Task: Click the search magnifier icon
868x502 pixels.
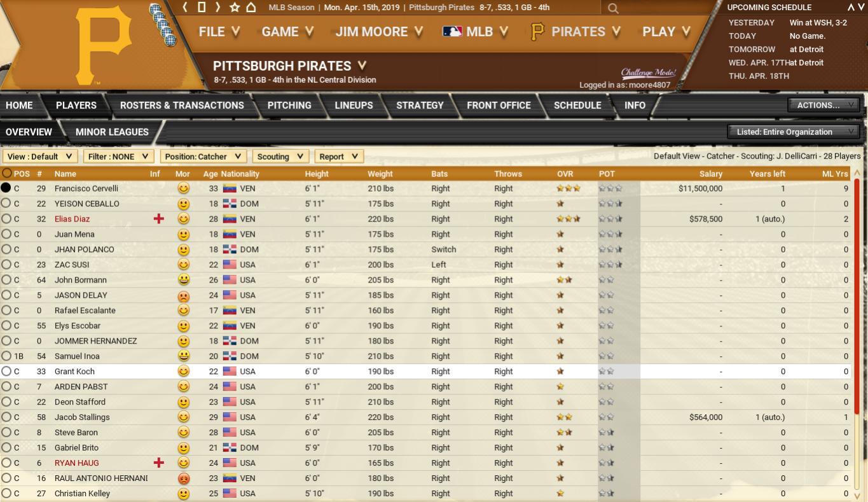Action: (613, 8)
